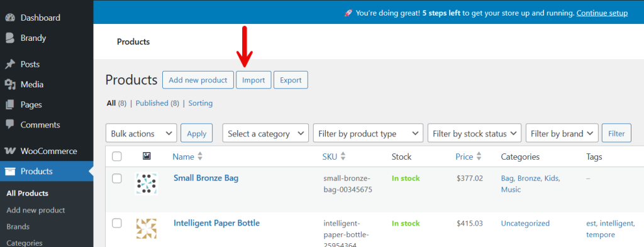Click the rocket emoji in setup banner

pyautogui.click(x=348, y=13)
